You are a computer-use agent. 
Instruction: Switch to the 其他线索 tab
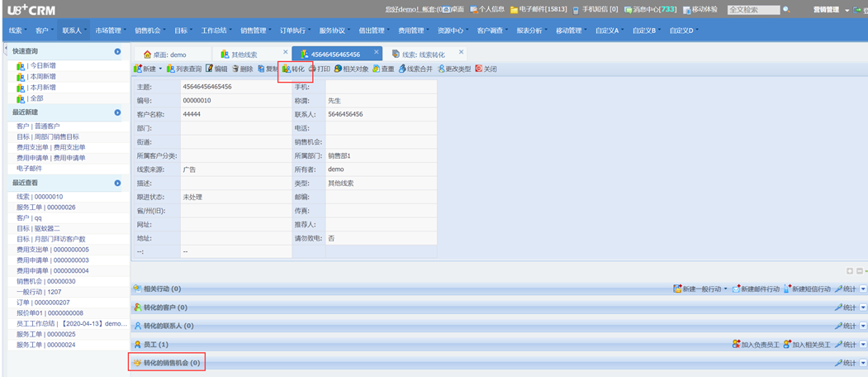(x=244, y=55)
